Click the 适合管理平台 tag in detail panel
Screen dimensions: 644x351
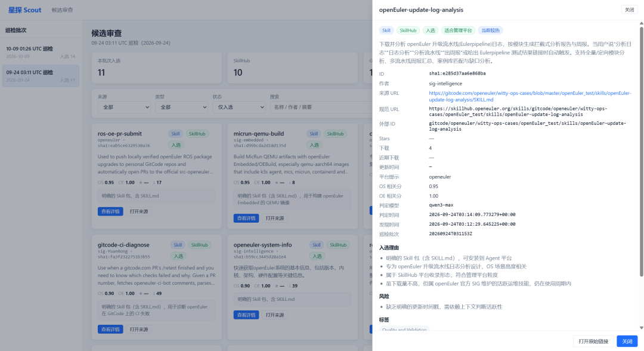tap(458, 30)
